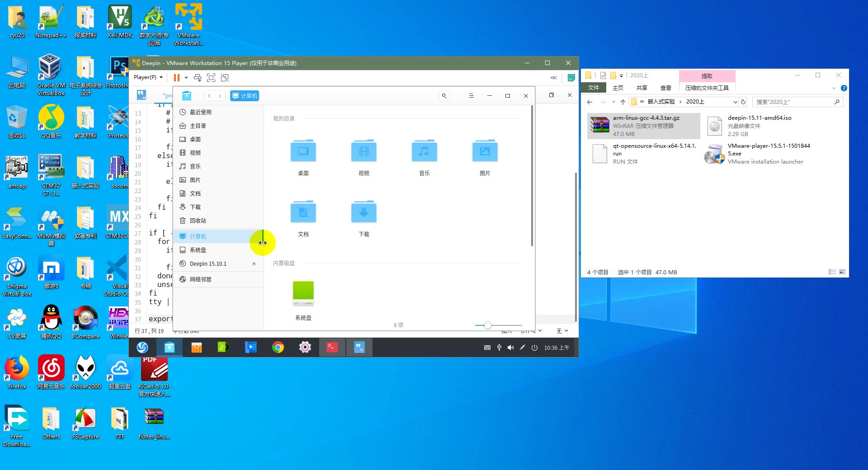Open 共享 tab in Explorer ribbon
Viewport: 868px width, 470px height.
tap(642, 88)
